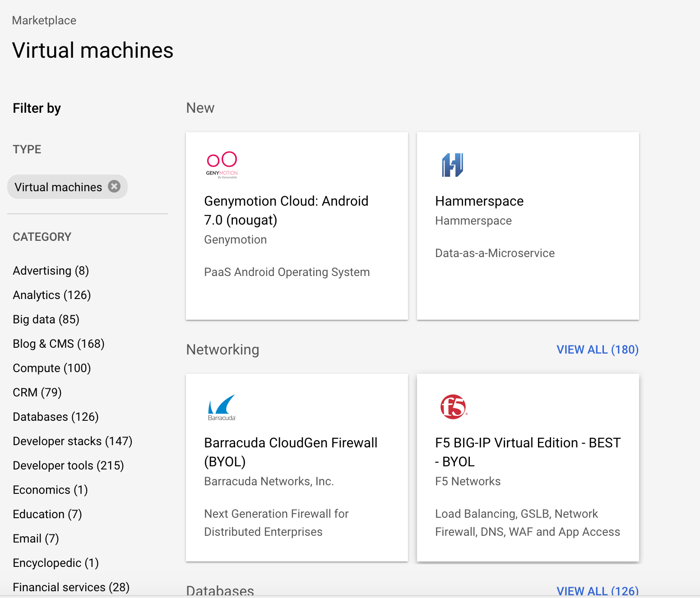The image size is (700, 598).
Task: Click 'Barracuda Networks, Inc.' vendor name
Action: click(x=269, y=481)
